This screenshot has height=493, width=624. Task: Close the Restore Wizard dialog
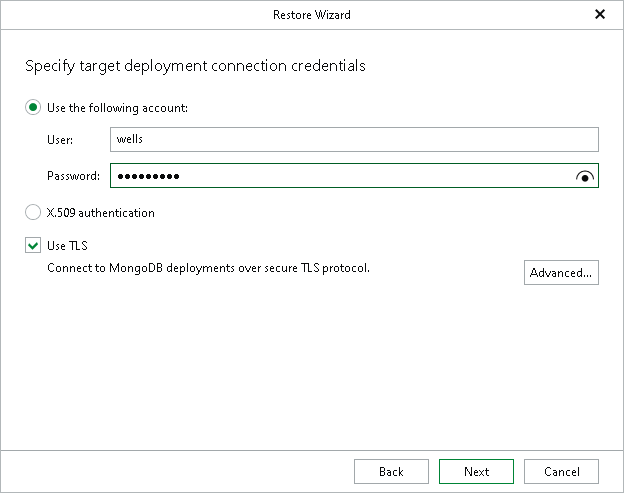click(x=600, y=15)
